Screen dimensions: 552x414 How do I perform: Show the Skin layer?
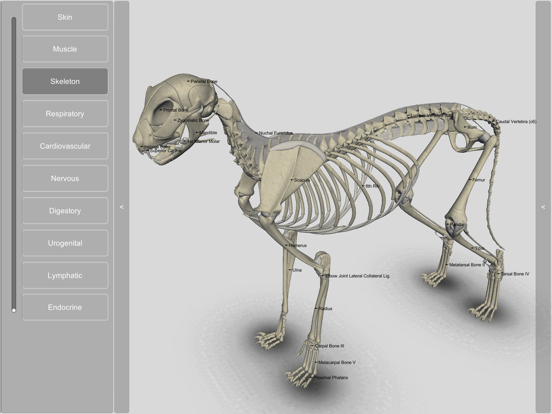(x=65, y=17)
